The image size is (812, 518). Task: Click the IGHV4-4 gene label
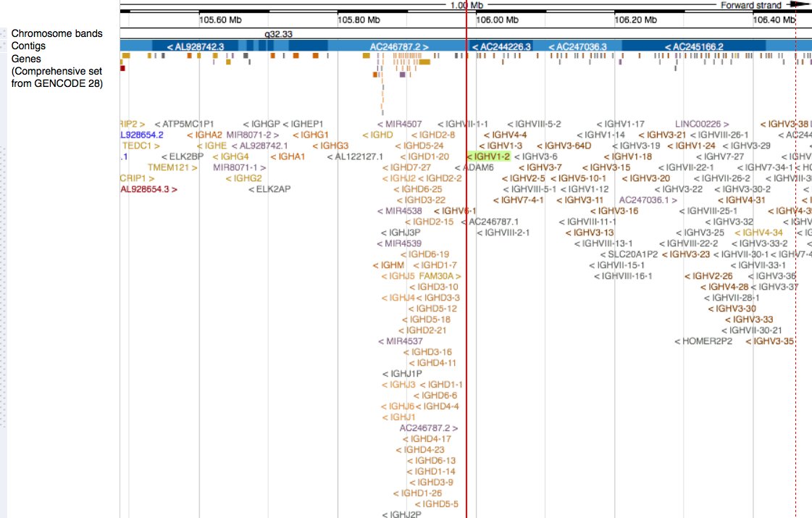(506, 135)
